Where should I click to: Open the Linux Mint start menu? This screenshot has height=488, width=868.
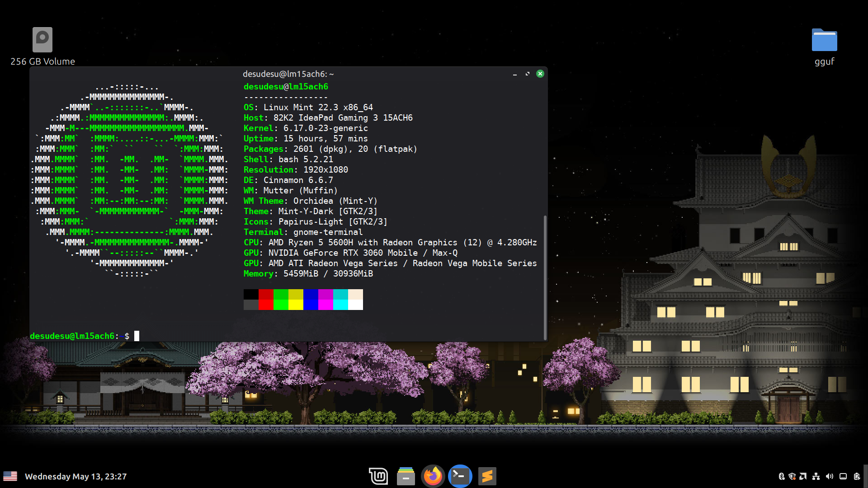point(378,476)
